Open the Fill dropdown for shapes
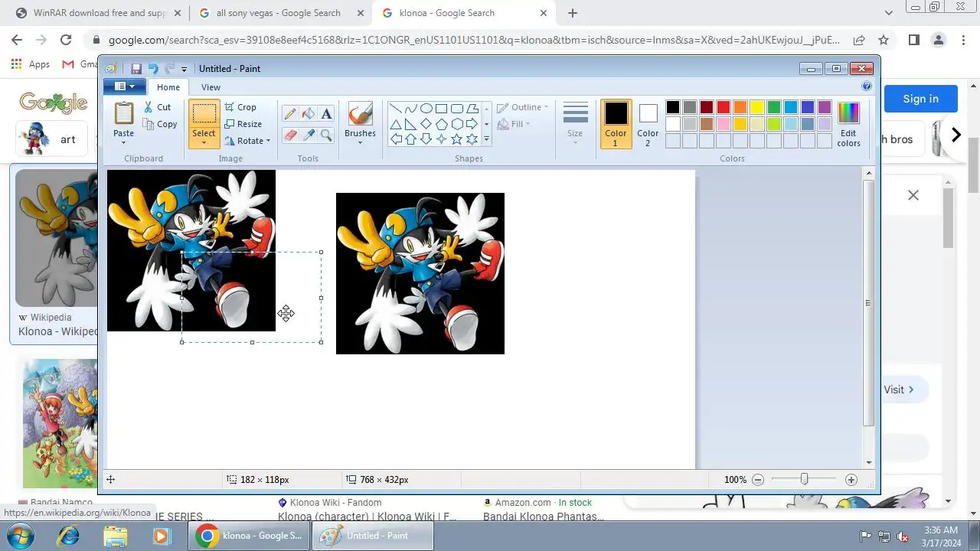Viewport: 980px width, 551px height. click(514, 124)
